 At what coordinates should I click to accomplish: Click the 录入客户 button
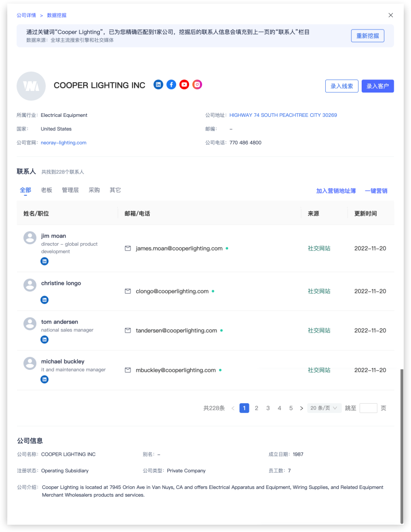pos(378,86)
